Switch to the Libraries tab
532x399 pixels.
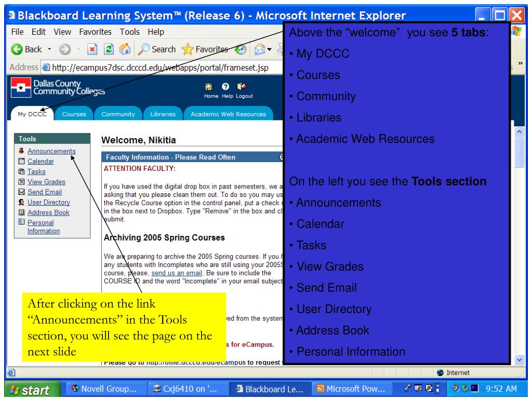pyautogui.click(x=163, y=114)
